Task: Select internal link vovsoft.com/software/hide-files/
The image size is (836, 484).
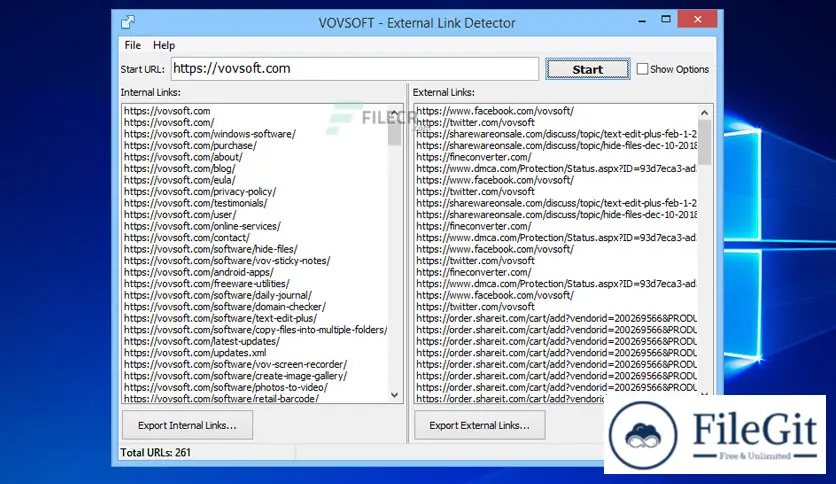Action: click(211, 249)
